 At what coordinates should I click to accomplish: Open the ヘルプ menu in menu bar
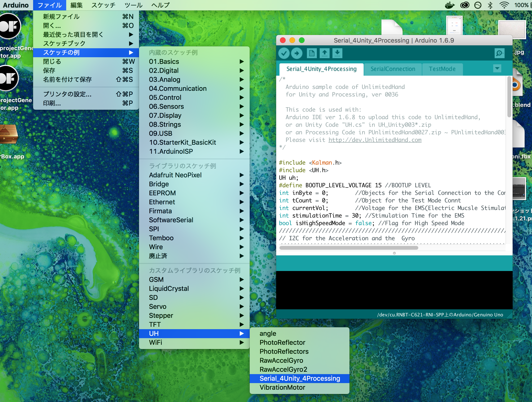point(160,5)
